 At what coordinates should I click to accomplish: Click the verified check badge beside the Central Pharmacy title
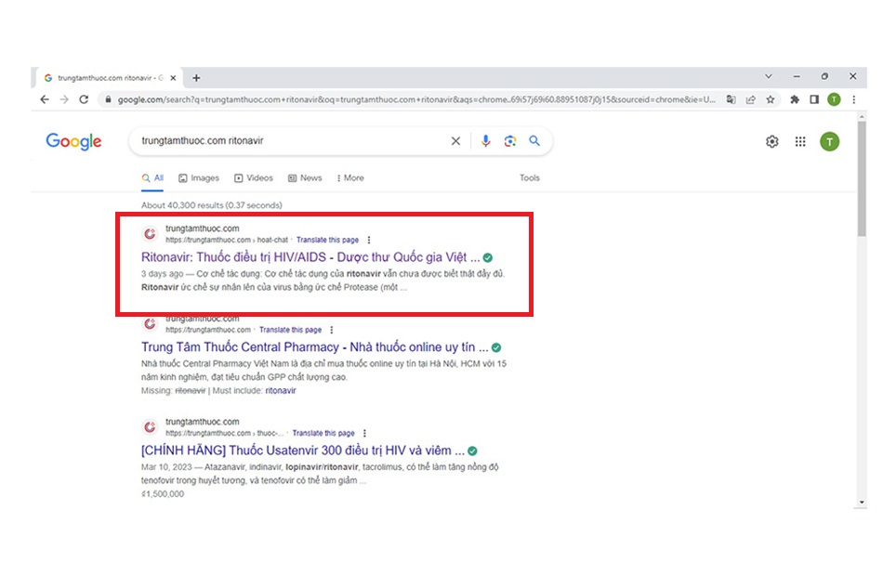click(x=496, y=347)
